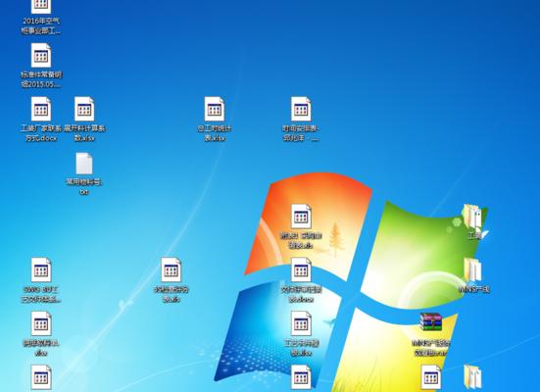Select the .xlsx file on blue flag quadrant

tap(301, 334)
